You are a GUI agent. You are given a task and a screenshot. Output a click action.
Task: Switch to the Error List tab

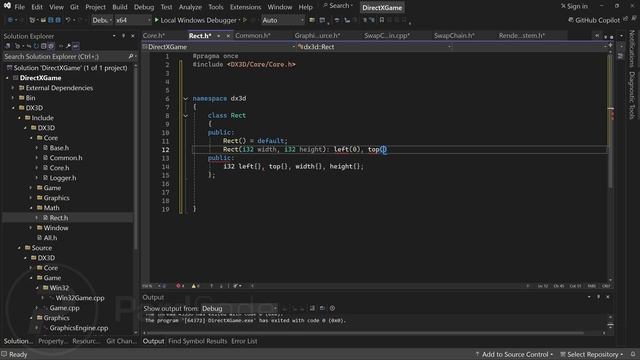(x=244, y=341)
